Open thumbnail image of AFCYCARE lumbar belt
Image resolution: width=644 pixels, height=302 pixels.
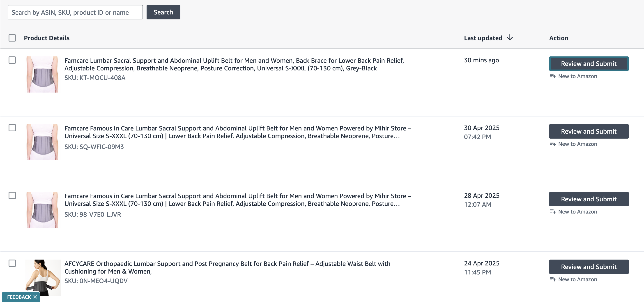pos(43,277)
